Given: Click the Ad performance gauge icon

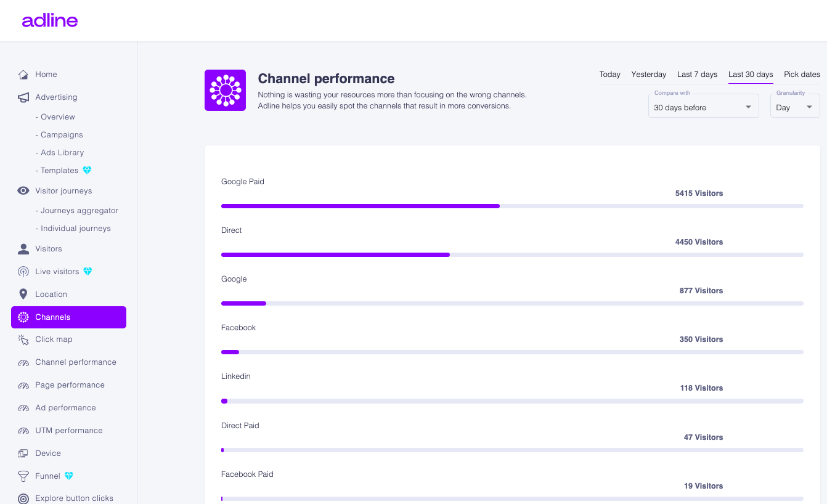Looking at the screenshot, I should point(23,408).
